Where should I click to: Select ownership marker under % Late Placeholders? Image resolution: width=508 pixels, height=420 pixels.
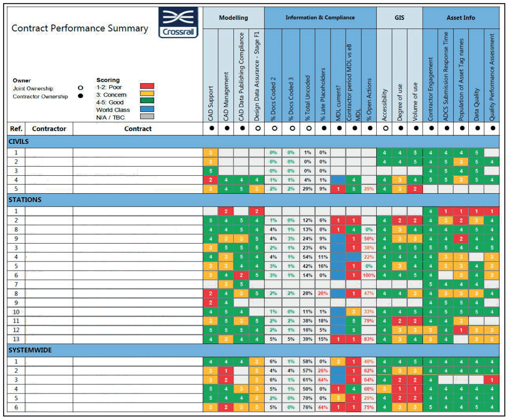pyautogui.click(x=324, y=128)
